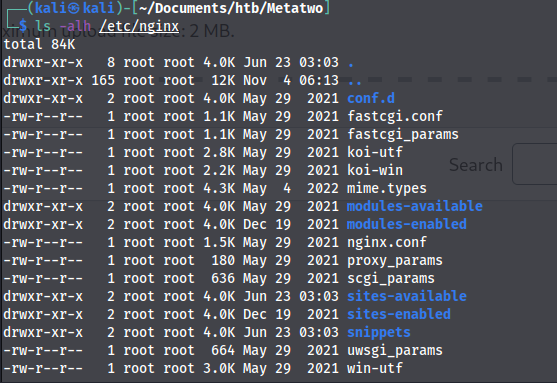This screenshot has width=557, height=383.
Task: Click the sites-available directory name
Action: tap(407, 296)
